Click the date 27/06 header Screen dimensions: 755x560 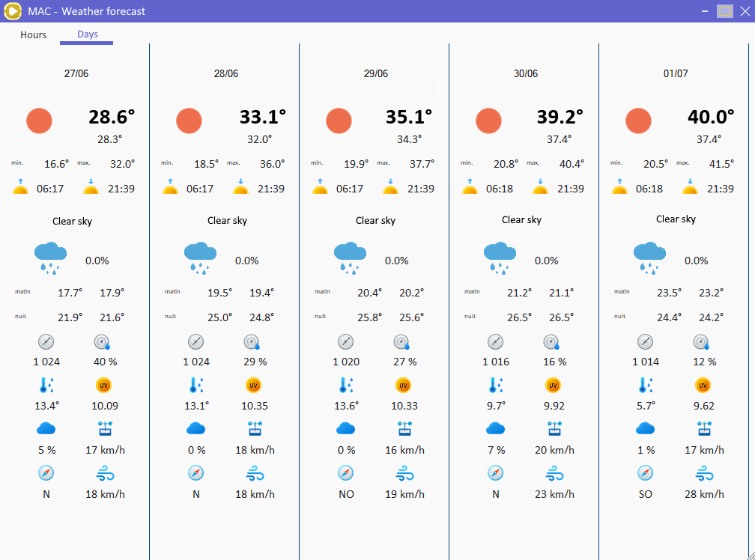pyautogui.click(x=76, y=73)
